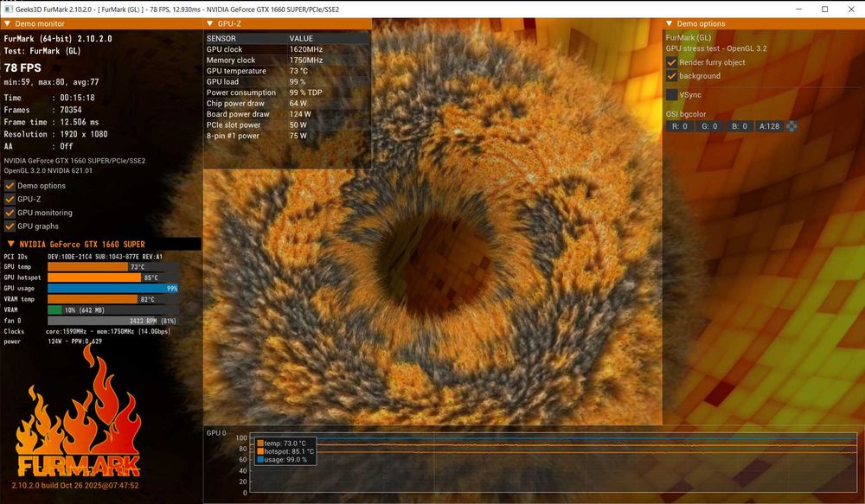Minimize the FurMark window
The width and height of the screenshot is (865, 504).
click(x=799, y=10)
